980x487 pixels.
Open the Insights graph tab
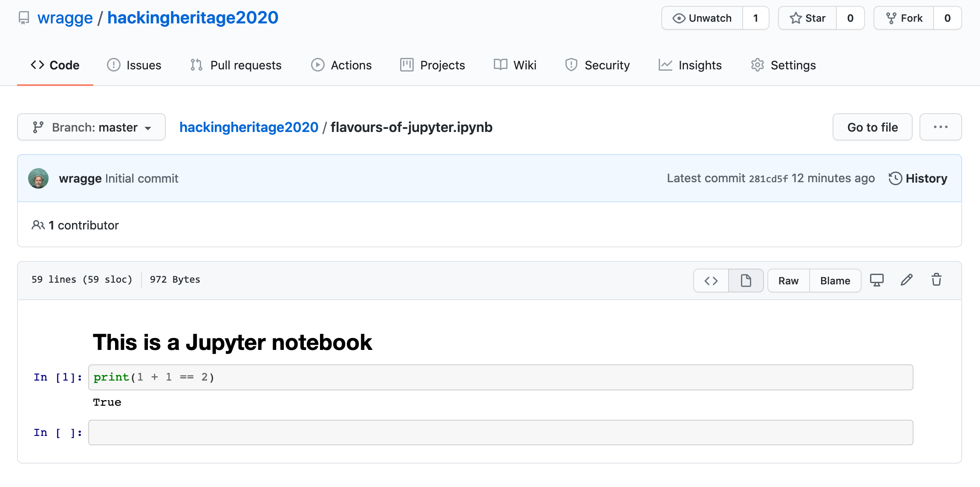click(x=690, y=65)
